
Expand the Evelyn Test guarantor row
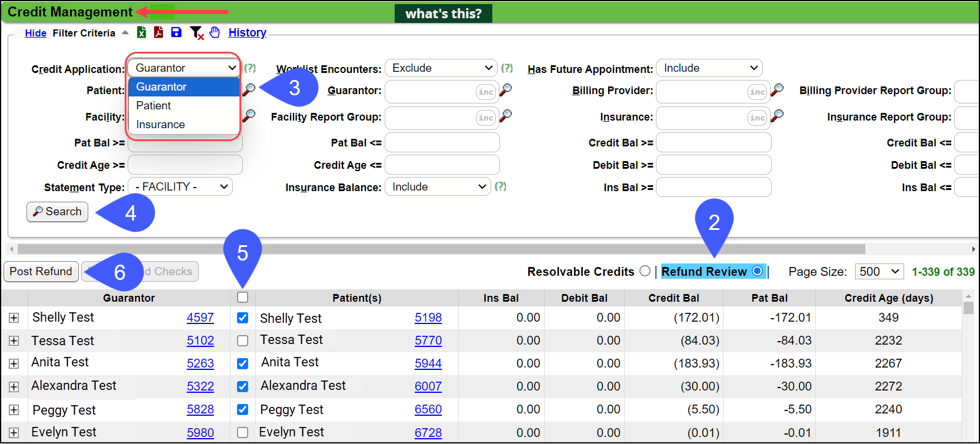(x=14, y=433)
